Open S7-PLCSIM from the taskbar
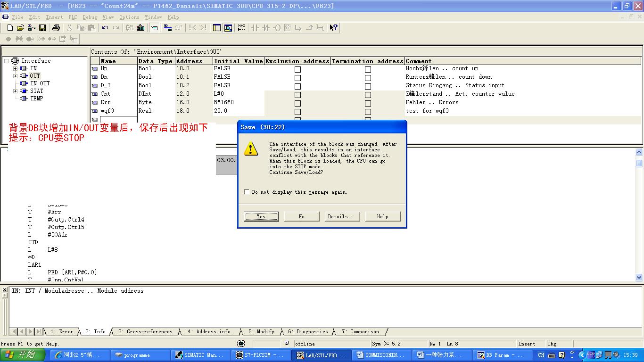 (261, 355)
